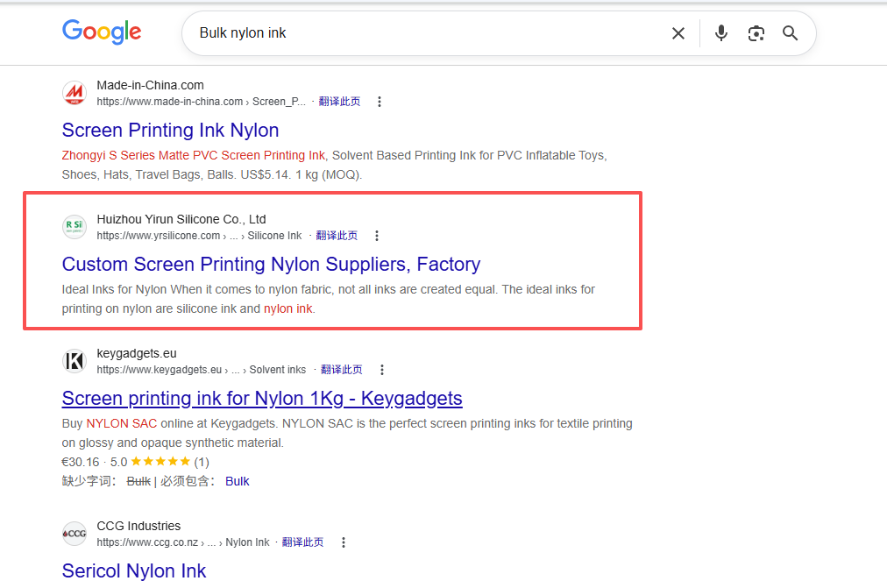887x588 pixels.
Task: Click the red NYLON SAC snippet text
Action: click(122, 423)
